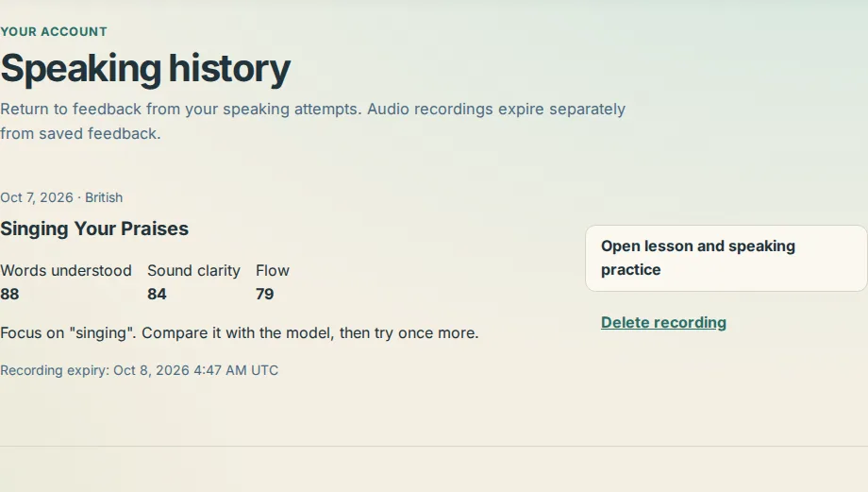Select the Singing Your Praises title
868x492 pixels.
click(94, 229)
